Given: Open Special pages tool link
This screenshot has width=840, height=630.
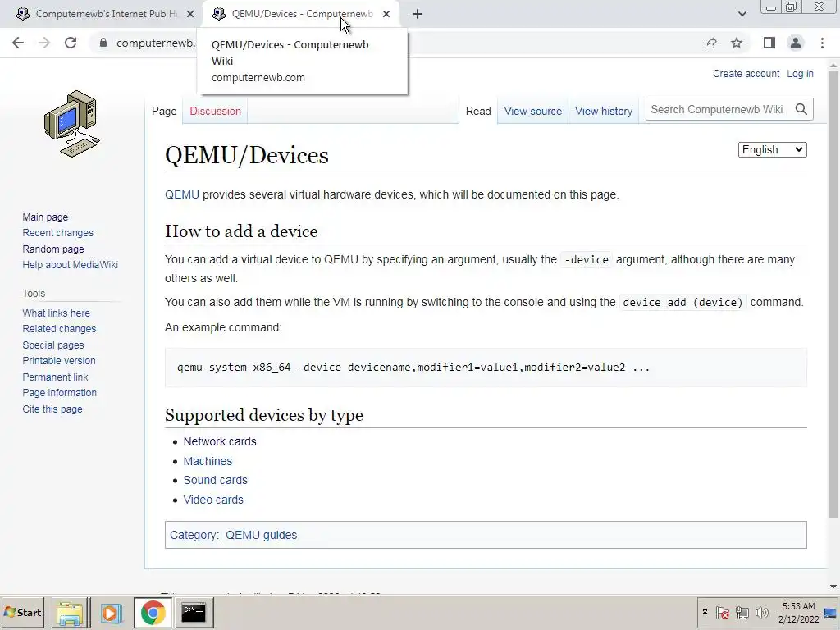Looking at the screenshot, I should [53, 345].
